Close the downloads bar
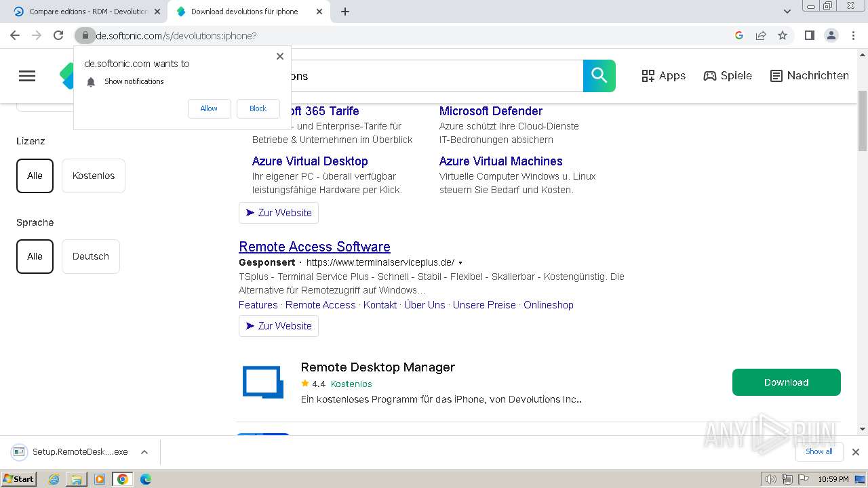 coord(856,452)
